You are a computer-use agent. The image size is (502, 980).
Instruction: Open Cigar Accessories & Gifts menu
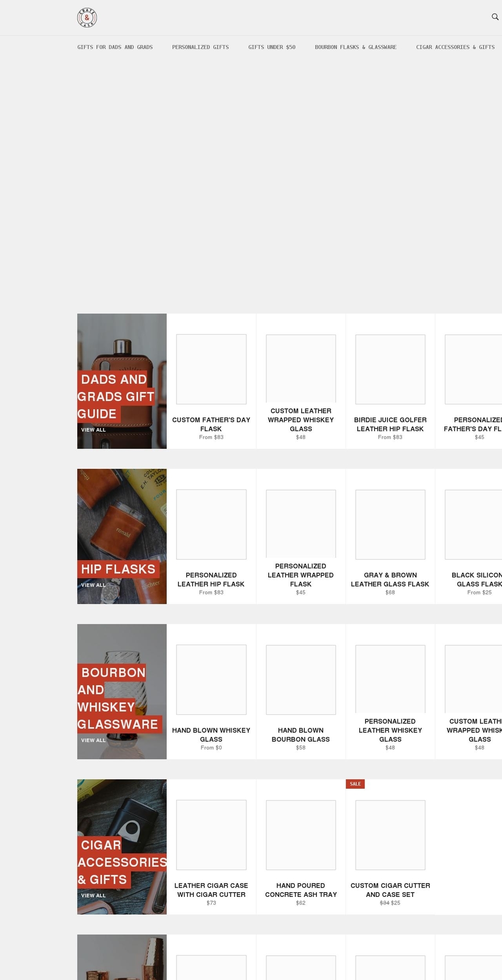pos(455,47)
